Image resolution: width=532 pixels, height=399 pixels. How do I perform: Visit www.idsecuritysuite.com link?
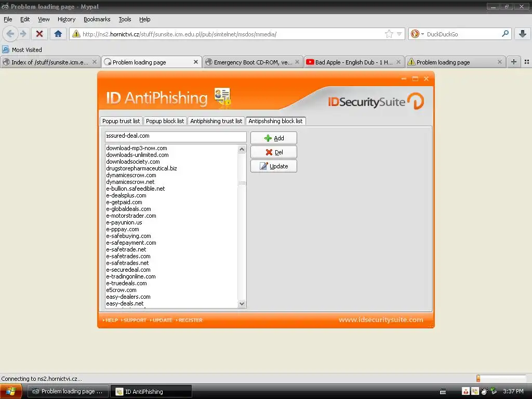(x=381, y=320)
